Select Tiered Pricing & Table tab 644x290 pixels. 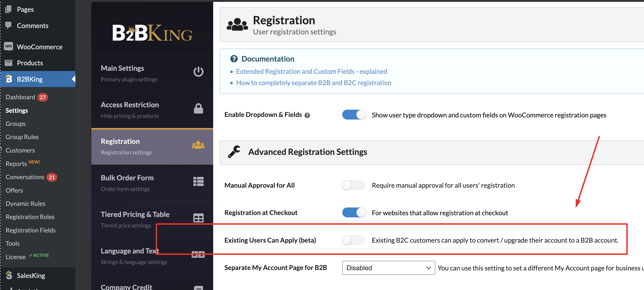coord(152,220)
